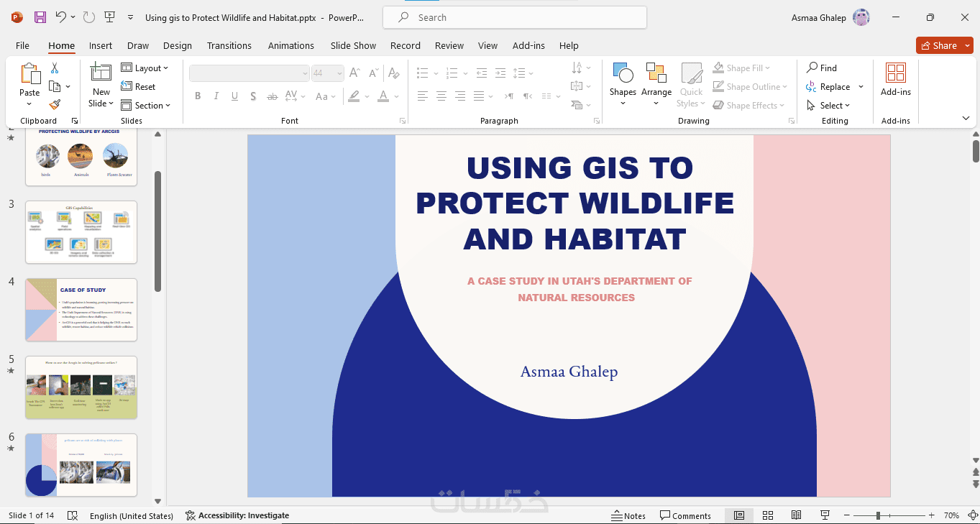Open Reading View from status bar
The height and width of the screenshot is (524, 980).
pos(796,515)
